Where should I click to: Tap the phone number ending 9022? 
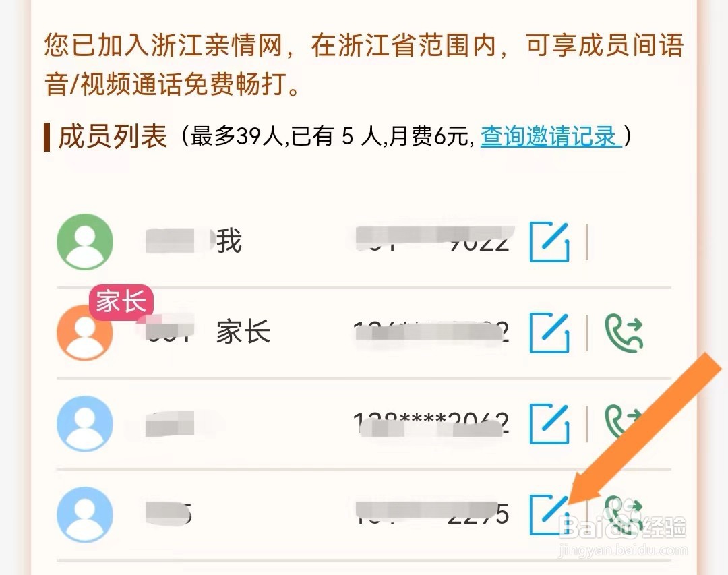click(x=432, y=240)
